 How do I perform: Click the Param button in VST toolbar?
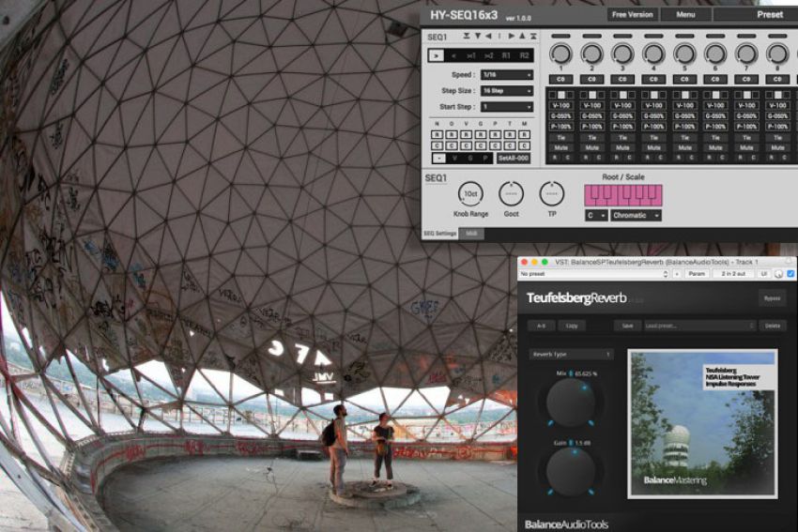click(x=697, y=274)
